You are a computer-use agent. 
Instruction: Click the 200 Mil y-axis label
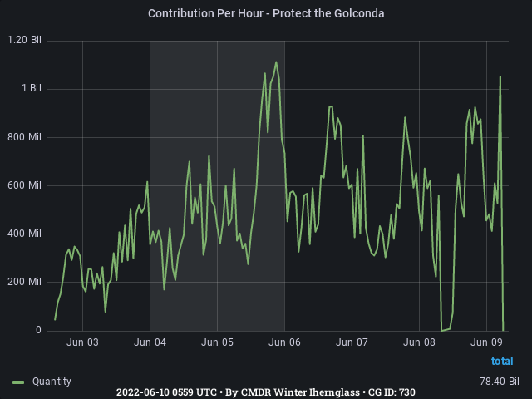point(24,282)
